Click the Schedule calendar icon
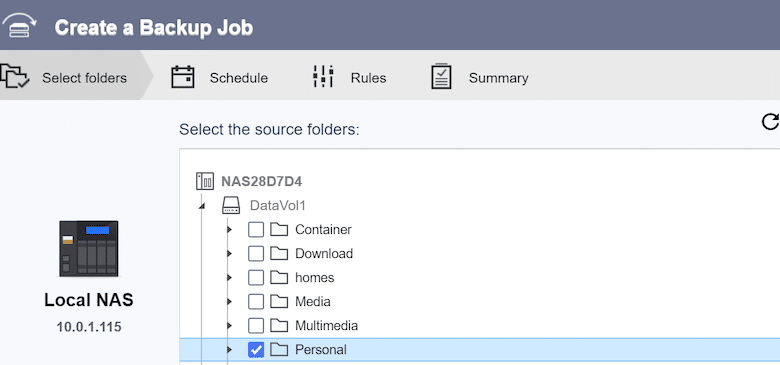This screenshot has width=780, height=365. (183, 77)
